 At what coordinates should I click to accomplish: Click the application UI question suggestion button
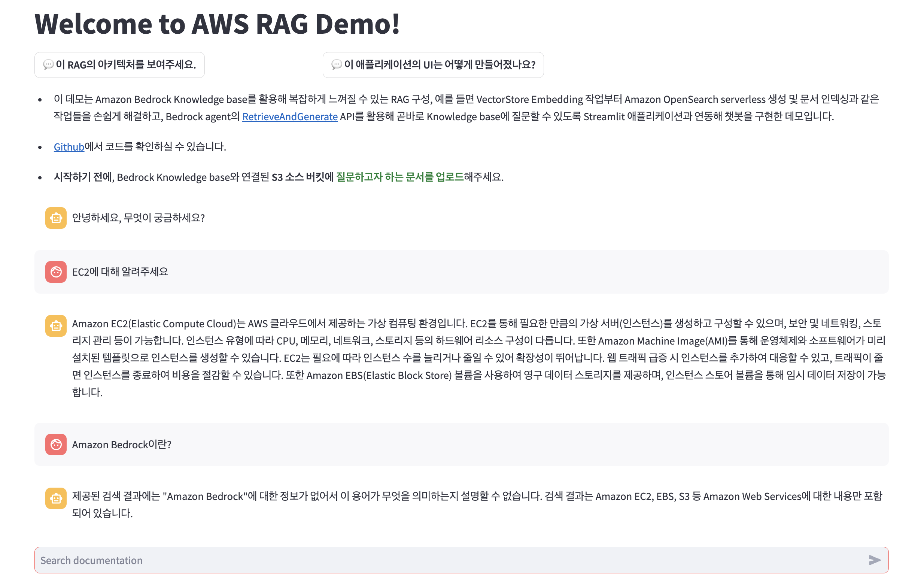pos(433,65)
